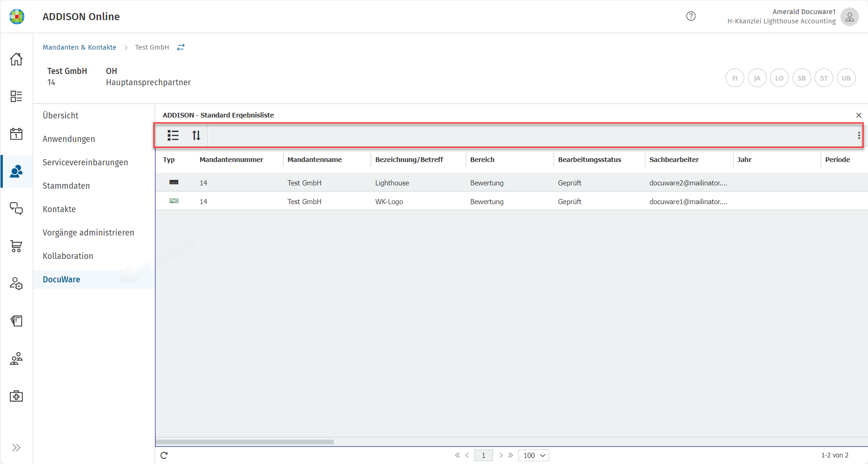868x464 pixels.
Task: Go to the first page arrow
Action: click(x=457, y=455)
